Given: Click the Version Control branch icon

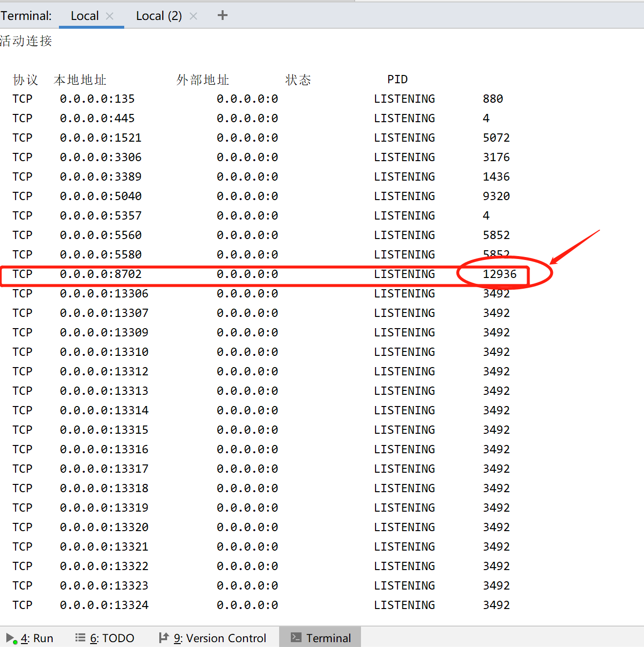Looking at the screenshot, I should [x=164, y=637].
